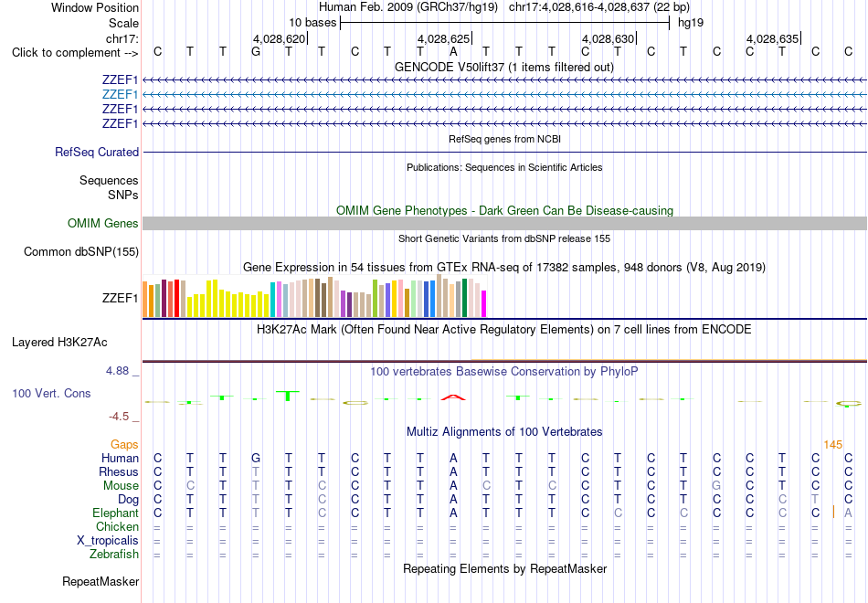Click the 'RefSeq Curated' track label
Screen dimensions: 868x603
[x=97, y=152]
